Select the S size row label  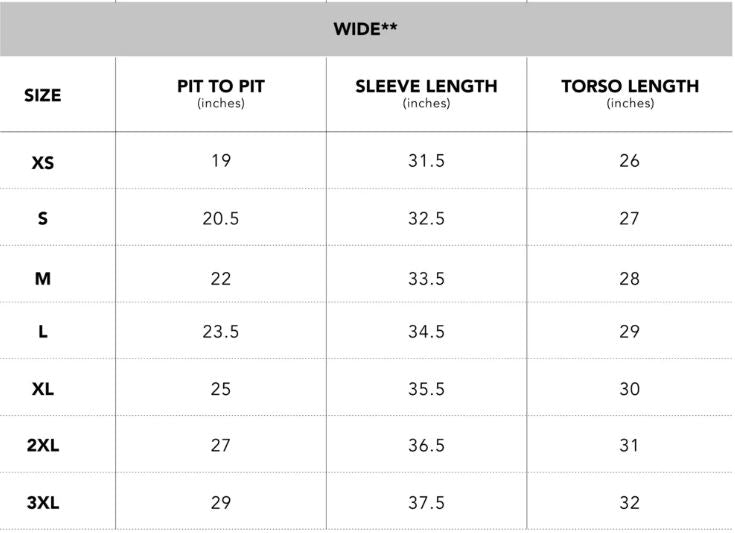43,218
